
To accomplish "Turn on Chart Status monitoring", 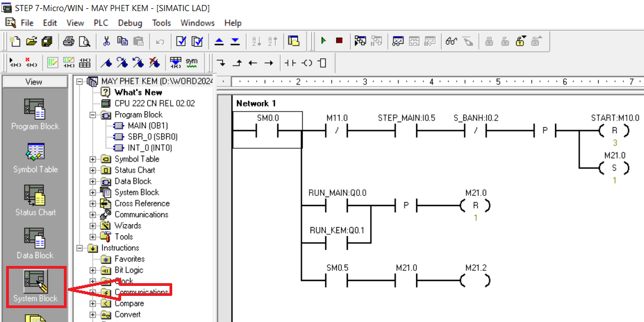I will (398, 41).
